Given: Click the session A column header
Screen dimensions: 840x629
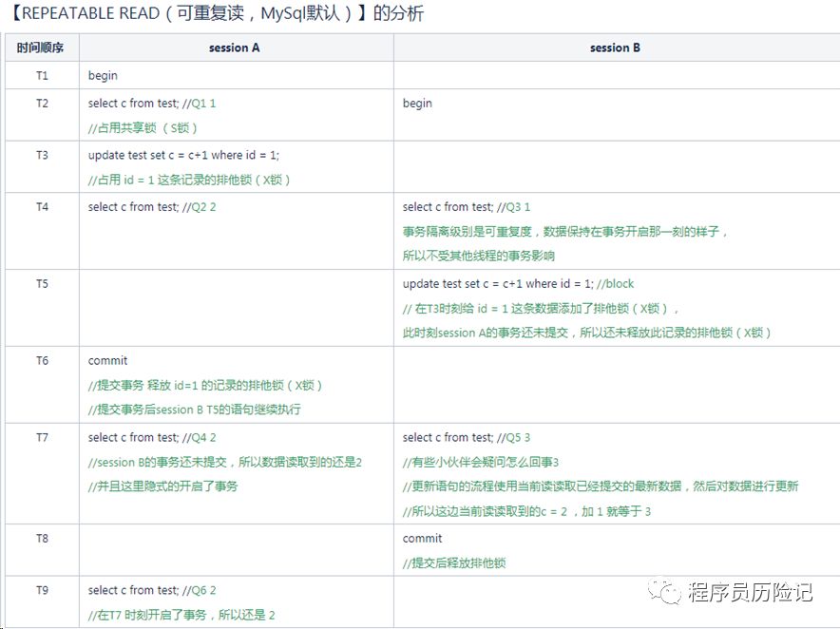Looking at the screenshot, I should pos(234,47).
